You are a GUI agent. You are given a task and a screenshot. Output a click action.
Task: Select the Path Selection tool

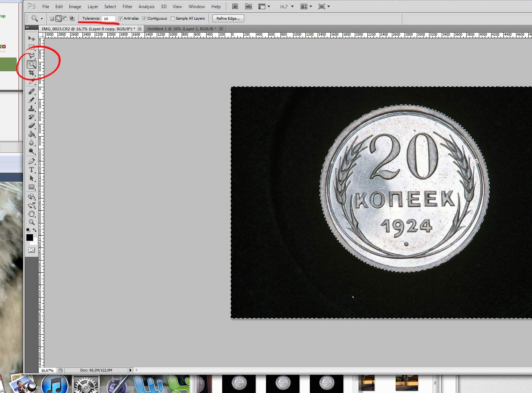pos(32,178)
